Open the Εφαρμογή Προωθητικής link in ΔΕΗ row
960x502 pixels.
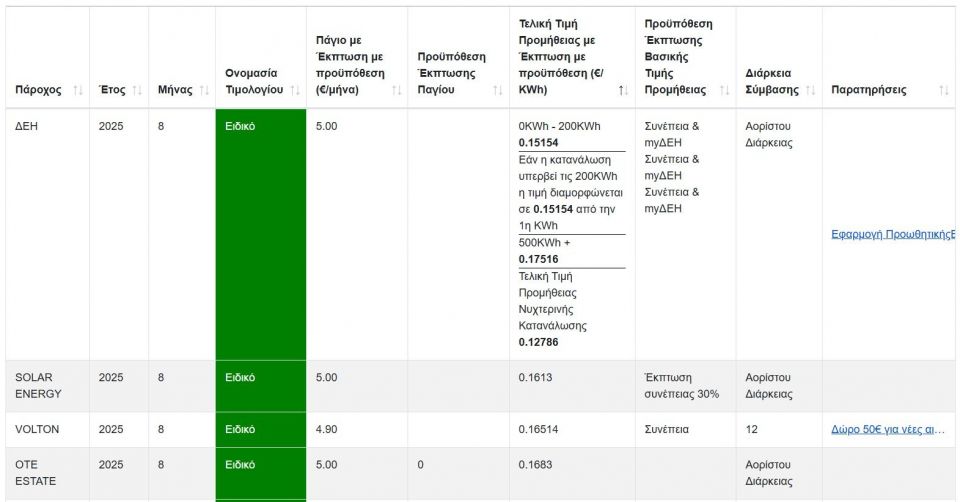click(x=892, y=235)
